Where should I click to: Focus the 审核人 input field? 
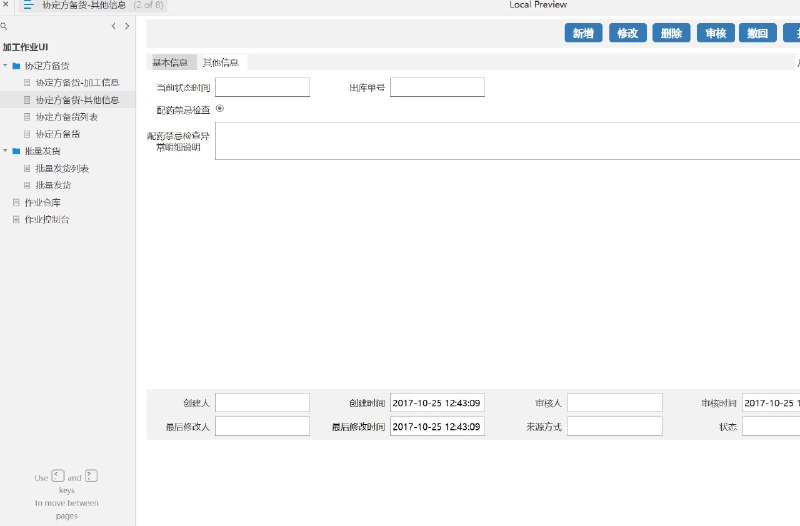(x=615, y=403)
